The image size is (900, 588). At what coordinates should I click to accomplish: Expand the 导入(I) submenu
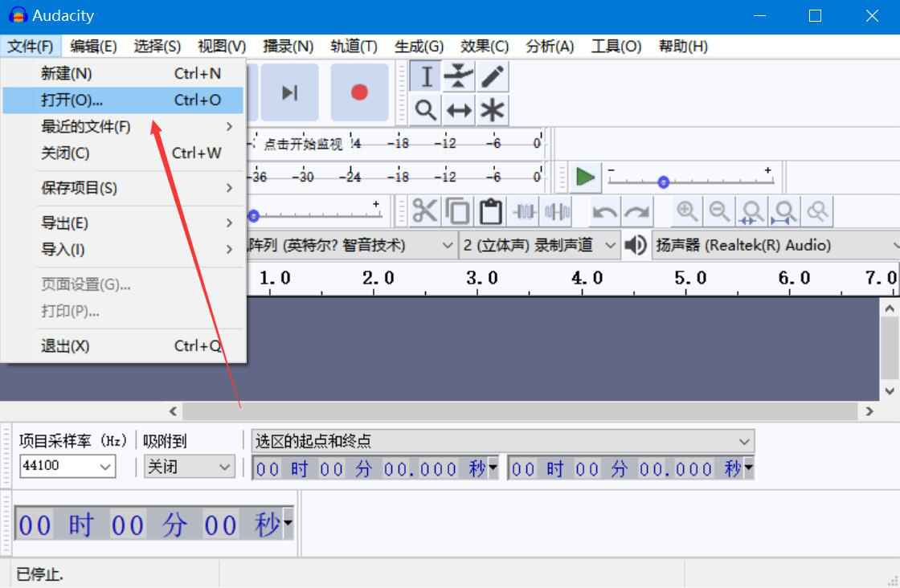coord(123,249)
